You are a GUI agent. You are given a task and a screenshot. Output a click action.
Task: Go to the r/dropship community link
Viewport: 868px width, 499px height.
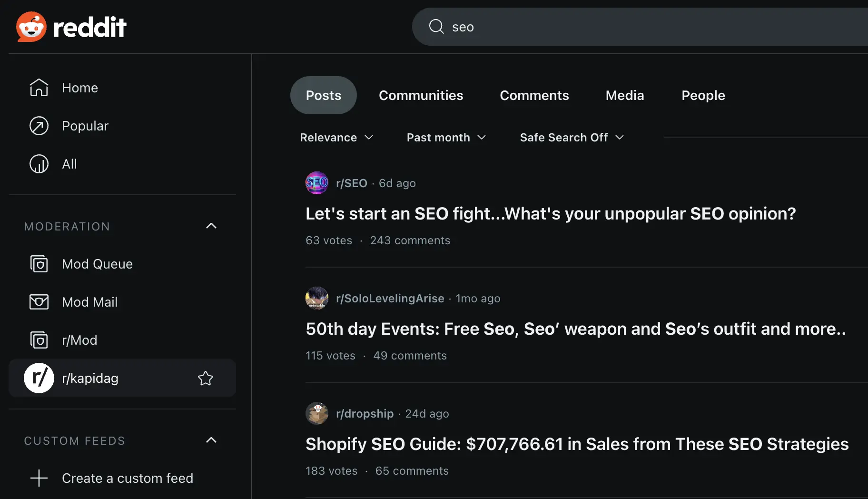click(365, 414)
